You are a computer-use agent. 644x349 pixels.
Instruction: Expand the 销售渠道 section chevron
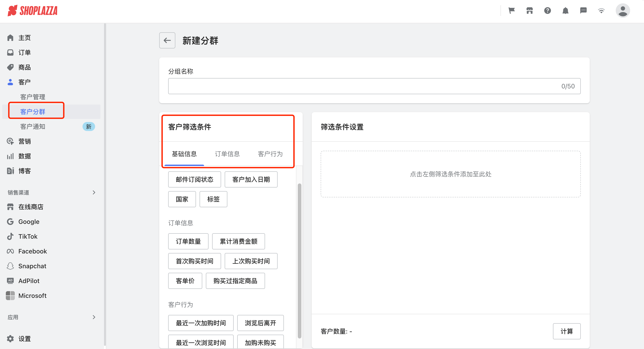click(x=94, y=192)
